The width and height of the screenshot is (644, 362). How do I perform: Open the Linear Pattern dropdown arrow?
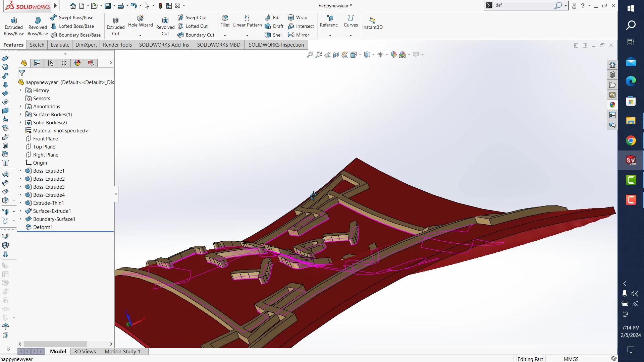[x=248, y=36]
